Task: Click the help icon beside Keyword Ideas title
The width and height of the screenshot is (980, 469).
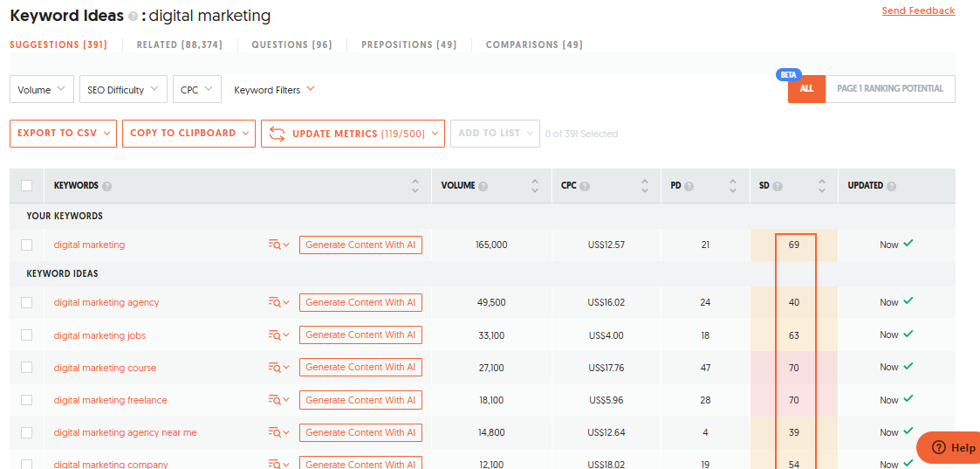Action: coord(133,17)
